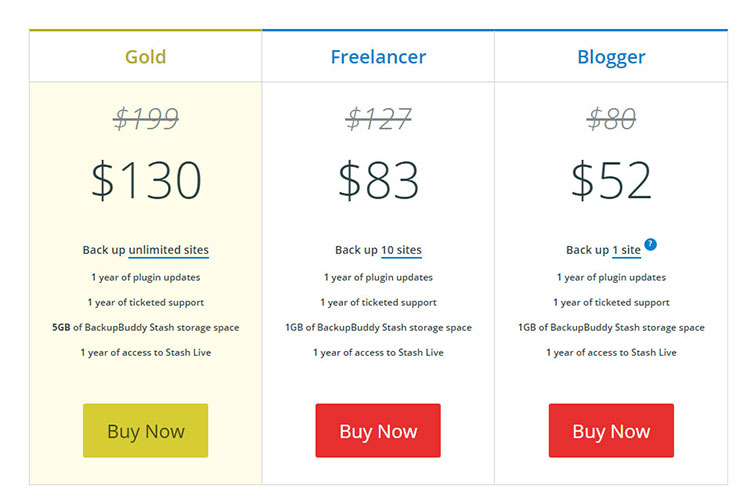Click the Freelancer plan Buy Now button
This screenshot has height=496, width=750.
click(x=378, y=431)
